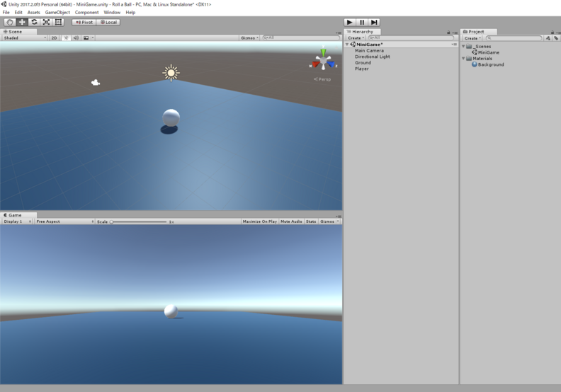Image resolution: width=561 pixels, height=392 pixels.
Task: Click the Hierarchy panel lock icon
Action: pos(448,33)
